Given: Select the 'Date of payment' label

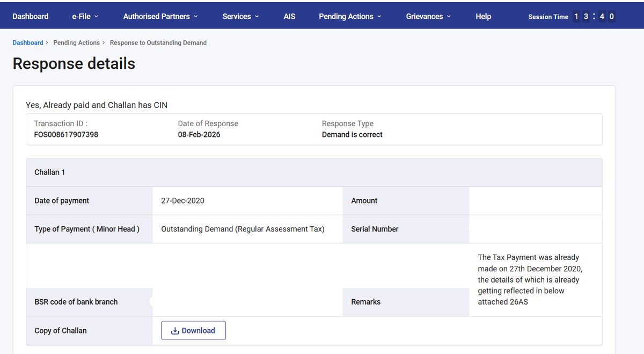Looking at the screenshot, I should point(62,200).
